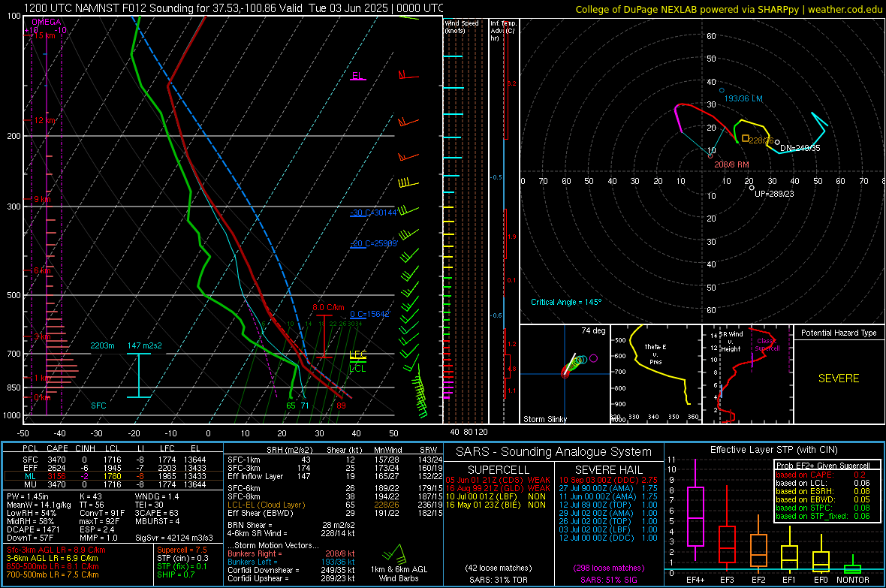This screenshot has height=588, width=886.
Task: Click the 'Storm Slinky' panel label
Action: click(544, 419)
